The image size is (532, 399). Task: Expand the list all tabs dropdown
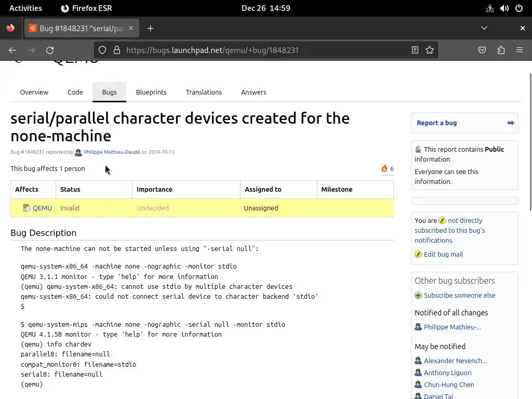tap(484, 28)
